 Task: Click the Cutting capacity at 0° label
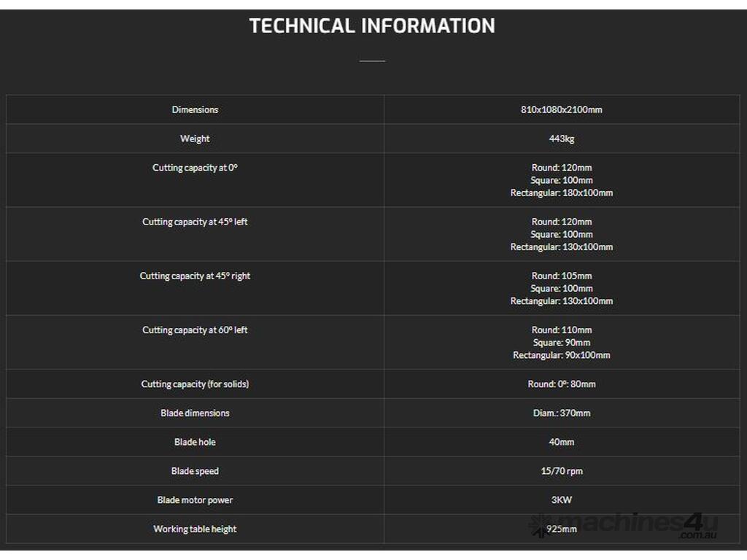(195, 168)
